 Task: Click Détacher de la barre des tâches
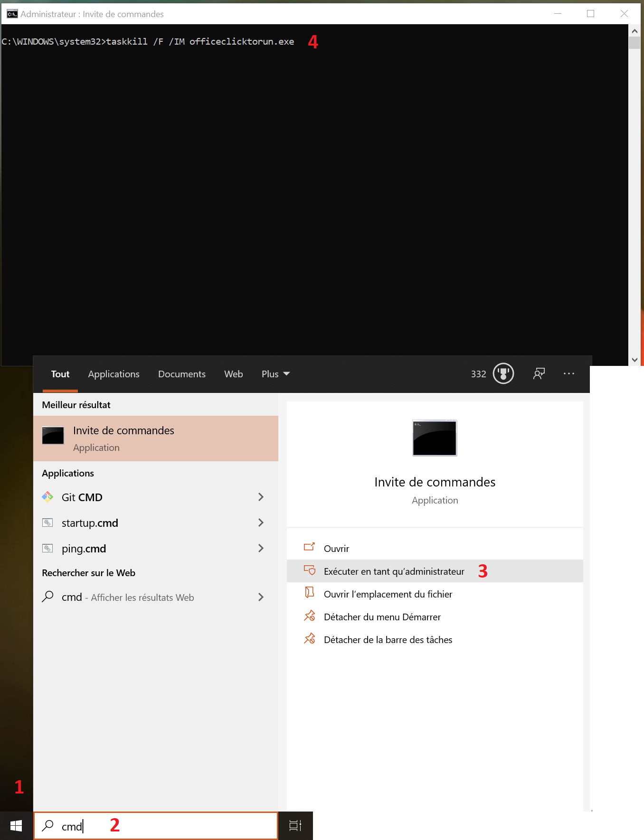coord(388,640)
